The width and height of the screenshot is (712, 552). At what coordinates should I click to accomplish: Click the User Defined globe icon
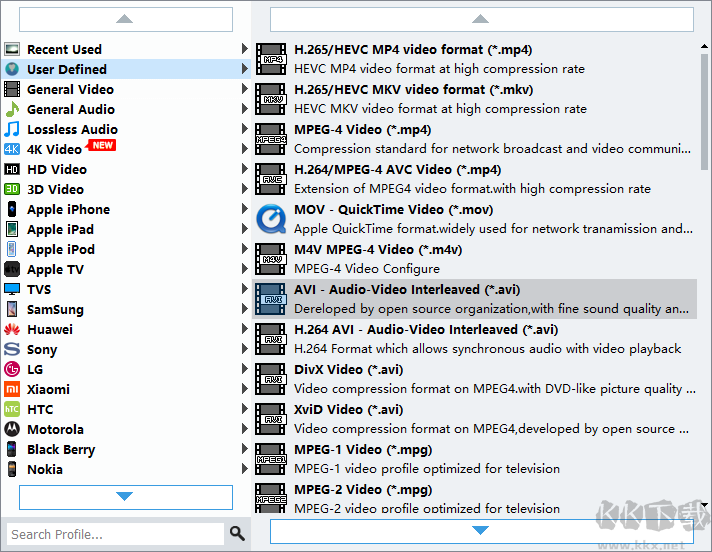click(x=12, y=69)
